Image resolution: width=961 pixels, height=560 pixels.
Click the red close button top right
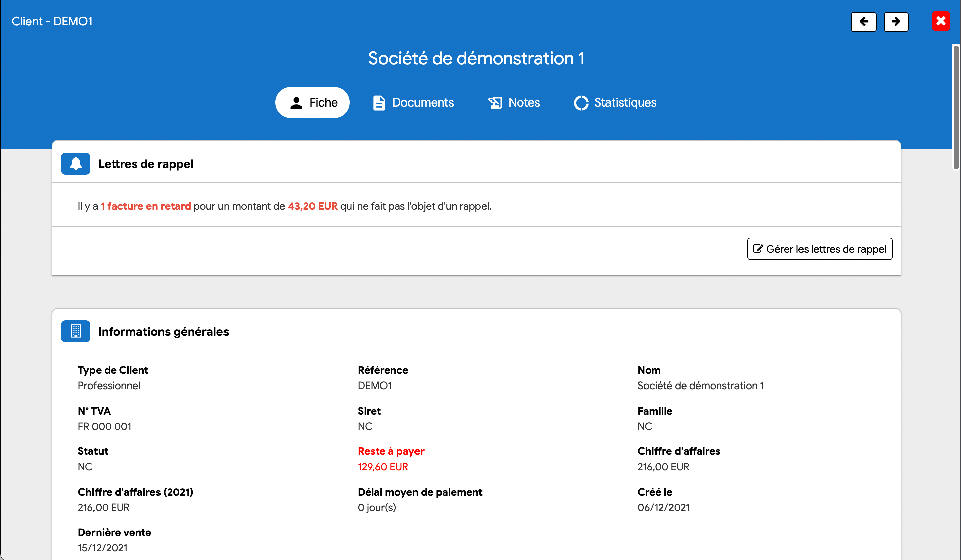(x=941, y=21)
